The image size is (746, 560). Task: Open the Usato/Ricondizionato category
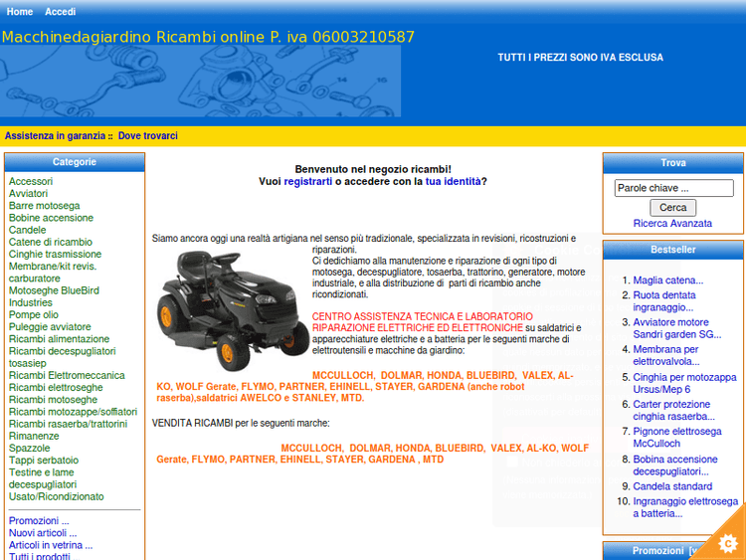[57, 496]
